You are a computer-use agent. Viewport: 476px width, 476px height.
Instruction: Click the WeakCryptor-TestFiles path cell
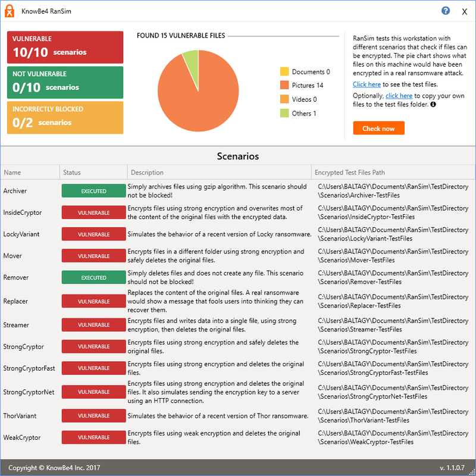click(393, 437)
